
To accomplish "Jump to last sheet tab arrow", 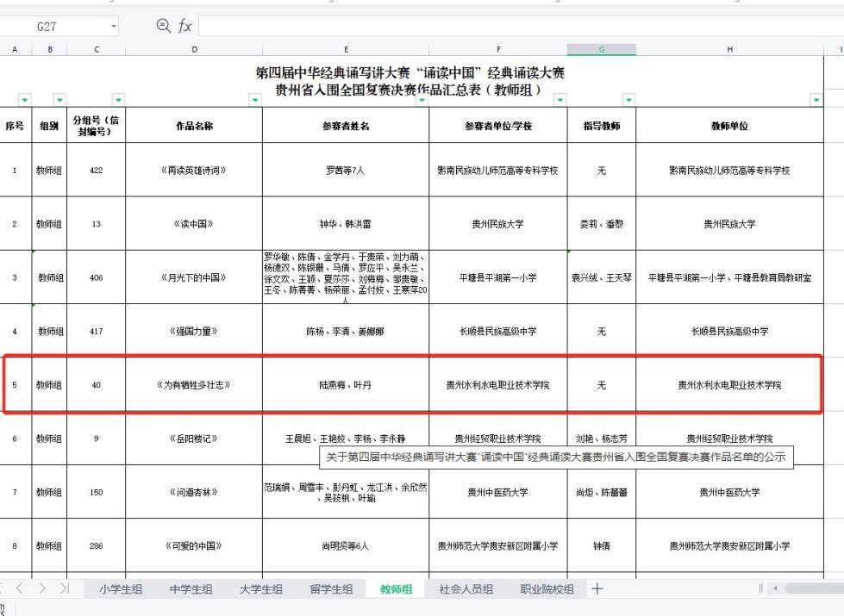I will [65, 588].
